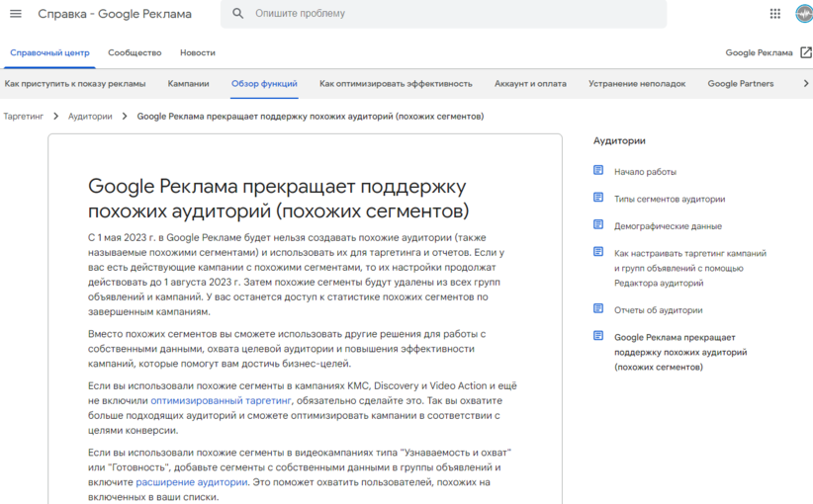Follow the расширение аудитории link
Image resolution: width=813 pixels, height=504 pixels.
(x=192, y=481)
